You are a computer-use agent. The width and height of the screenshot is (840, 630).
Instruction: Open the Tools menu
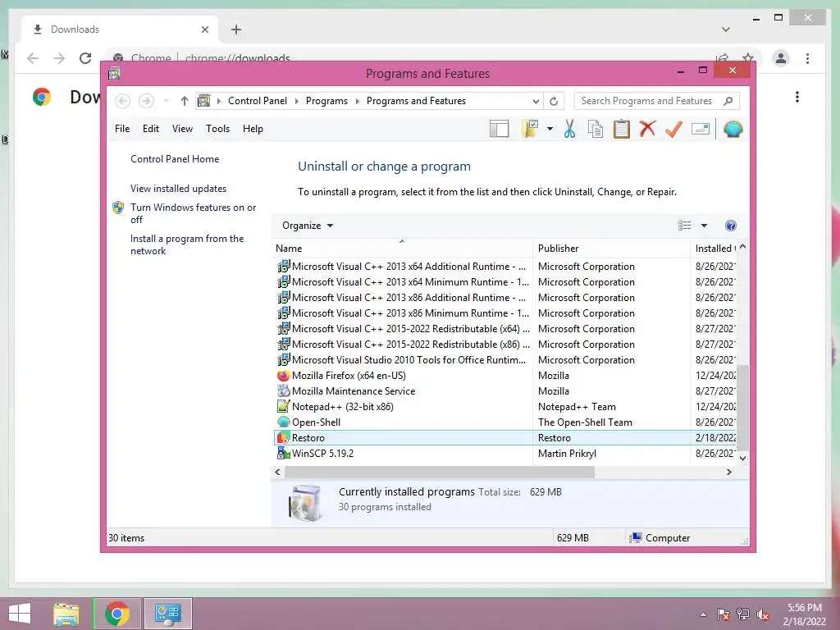pos(217,129)
